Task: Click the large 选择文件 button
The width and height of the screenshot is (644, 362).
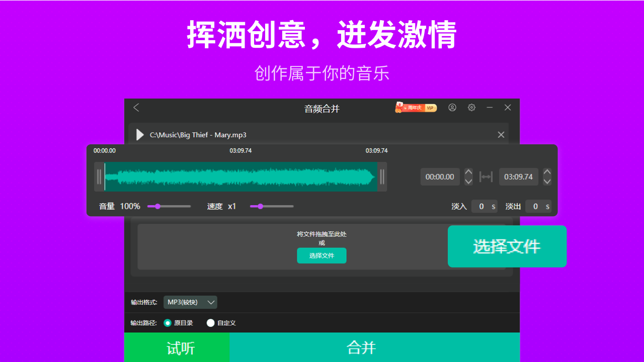Action: [x=507, y=246]
